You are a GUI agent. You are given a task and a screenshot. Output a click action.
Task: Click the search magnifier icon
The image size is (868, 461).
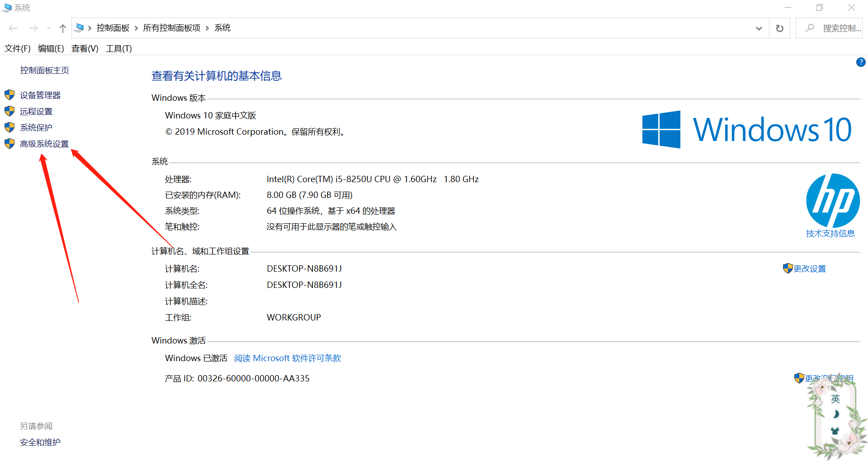pyautogui.click(x=810, y=28)
